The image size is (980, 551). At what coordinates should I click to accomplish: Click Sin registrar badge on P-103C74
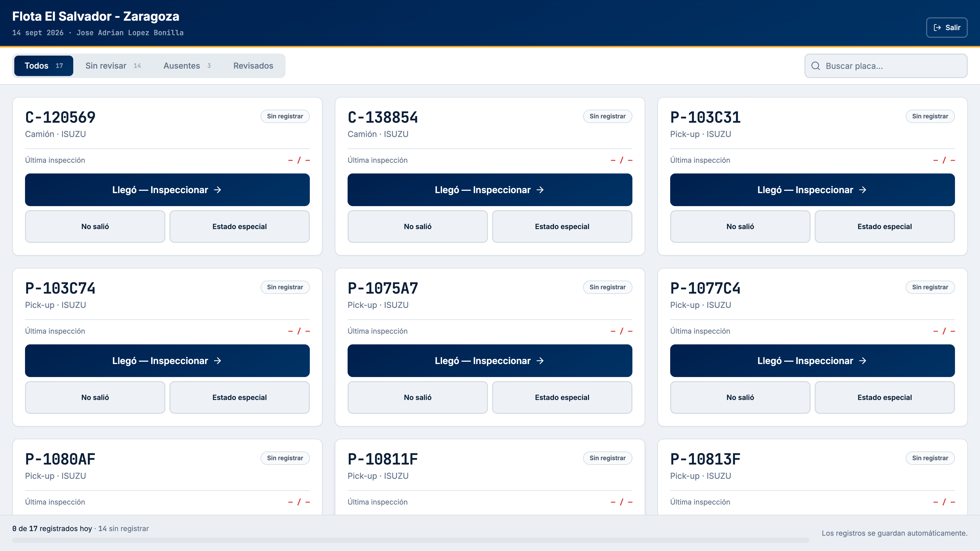pos(285,287)
